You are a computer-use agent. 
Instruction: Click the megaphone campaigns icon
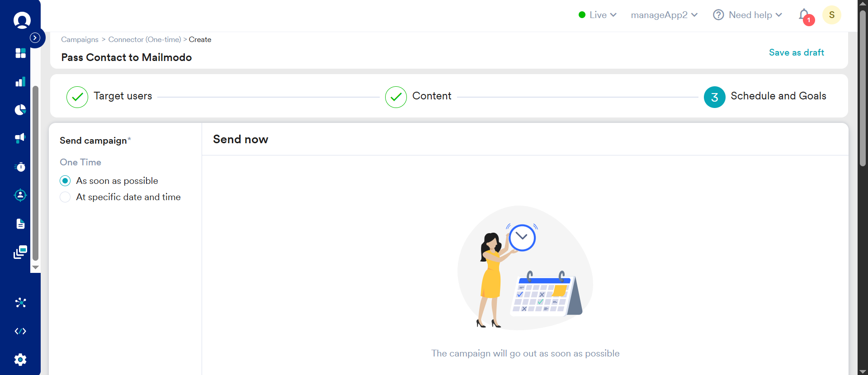pyautogui.click(x=20, y=138)
